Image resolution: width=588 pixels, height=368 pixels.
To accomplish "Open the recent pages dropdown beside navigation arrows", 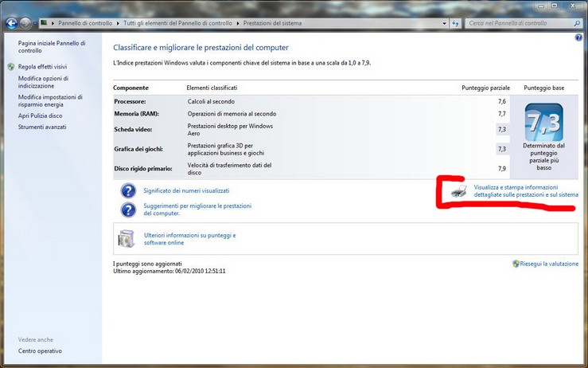I will [35, 24].
